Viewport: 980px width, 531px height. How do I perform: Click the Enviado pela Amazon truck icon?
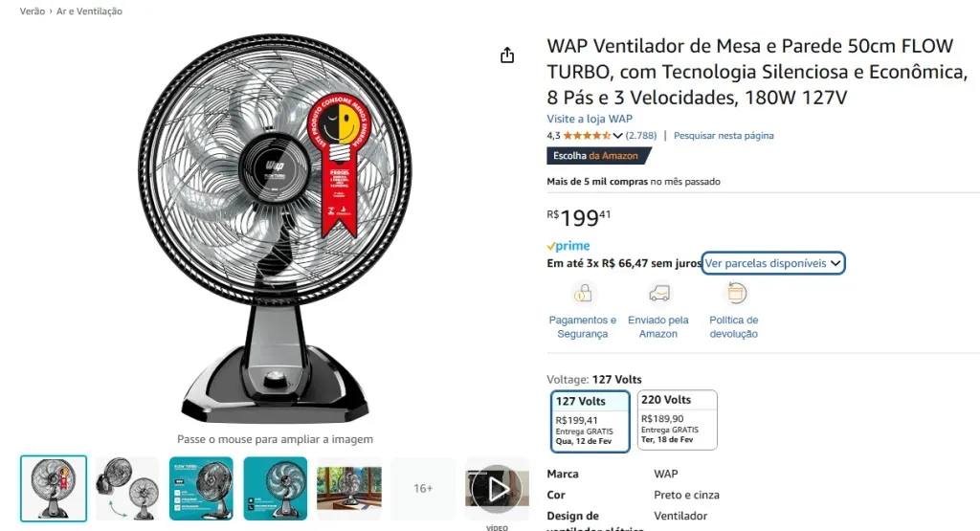(658, 293)
